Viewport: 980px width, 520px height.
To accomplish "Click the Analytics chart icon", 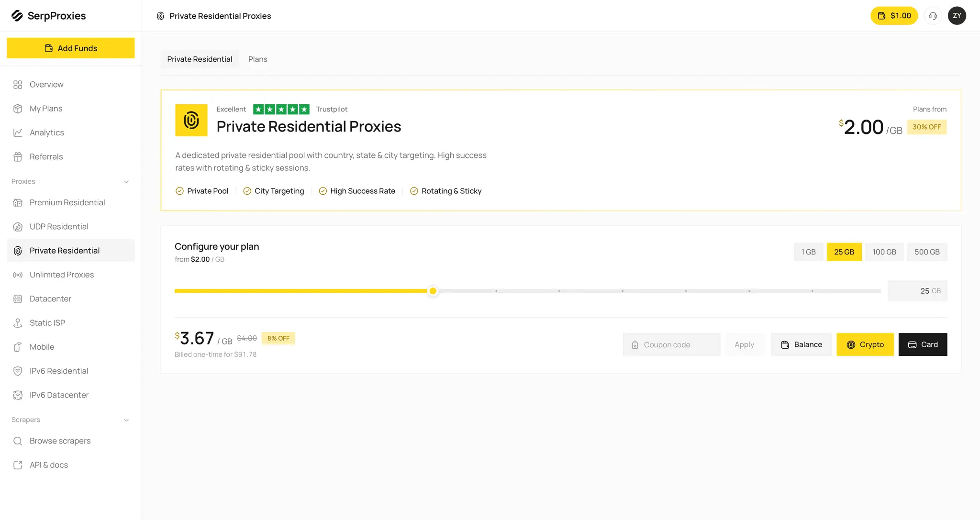I will pos(18,133).
